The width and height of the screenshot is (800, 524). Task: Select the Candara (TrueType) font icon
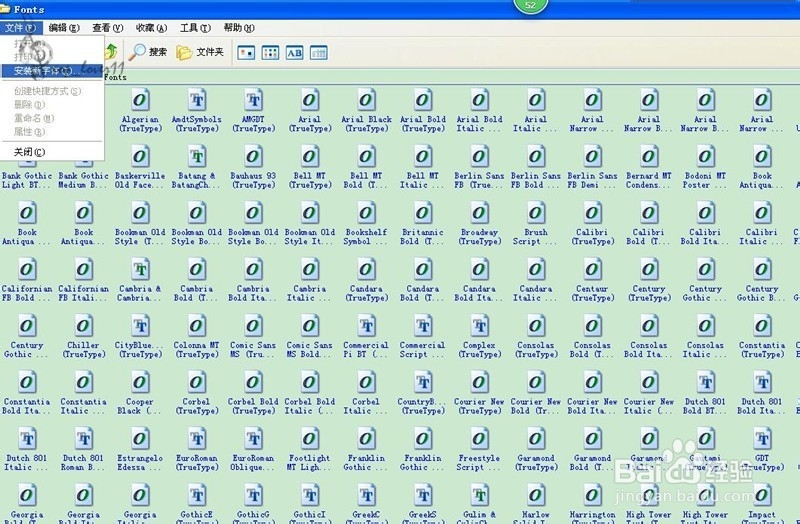coord(366,269)
